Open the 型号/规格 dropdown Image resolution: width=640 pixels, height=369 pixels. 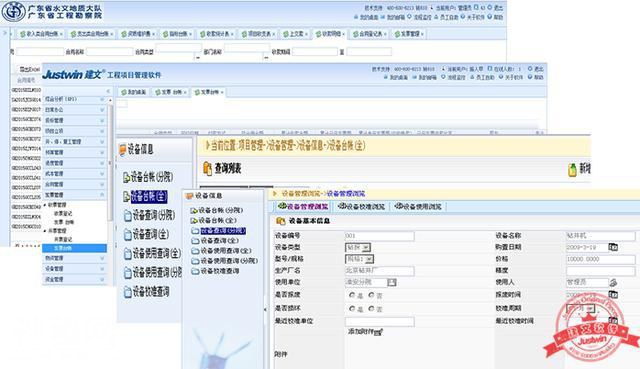[369, 259]
